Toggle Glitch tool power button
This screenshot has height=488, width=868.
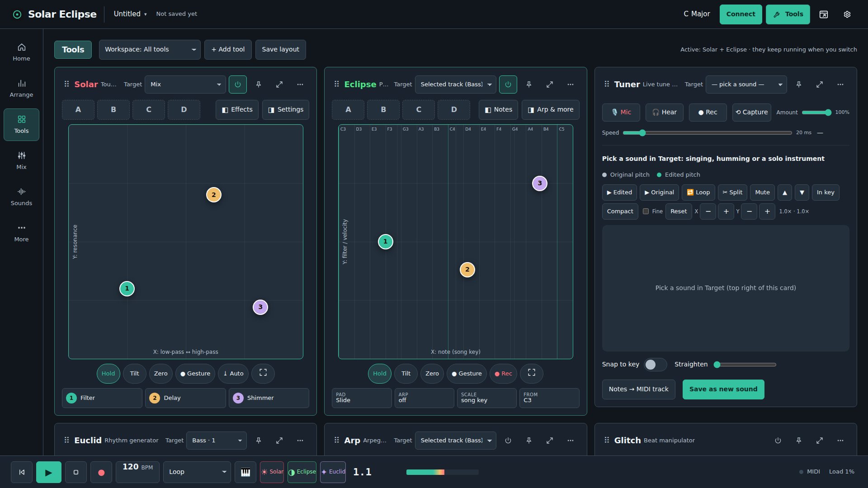point(778,441)
